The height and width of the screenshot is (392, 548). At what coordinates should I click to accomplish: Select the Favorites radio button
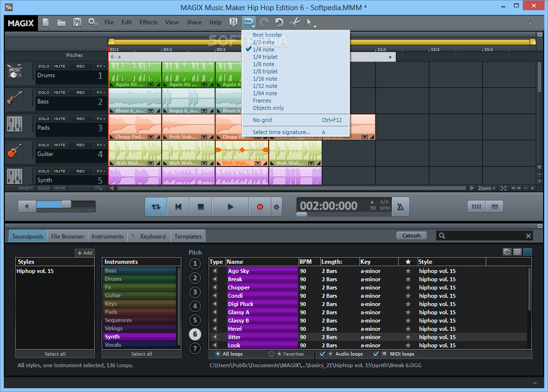[271, 354]
